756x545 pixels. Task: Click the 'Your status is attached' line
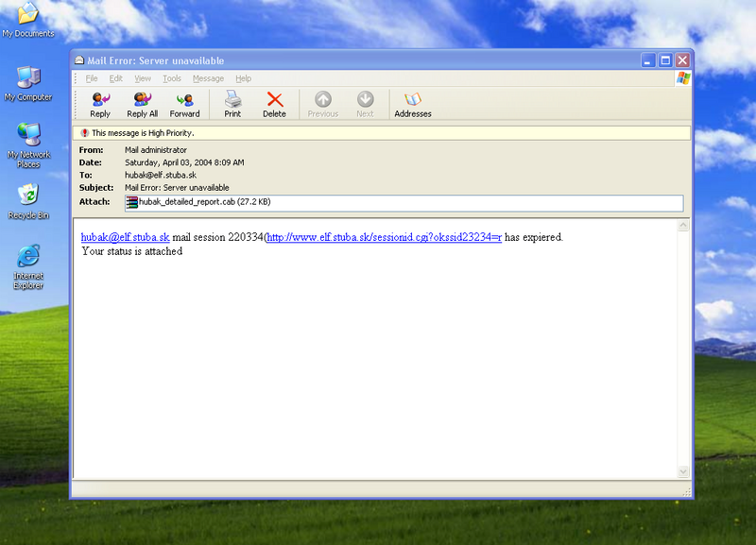(x=132, y=251)
